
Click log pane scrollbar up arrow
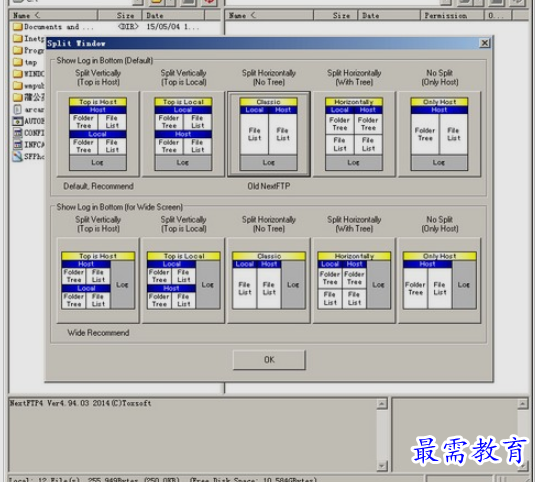click(x=382, y=404)
